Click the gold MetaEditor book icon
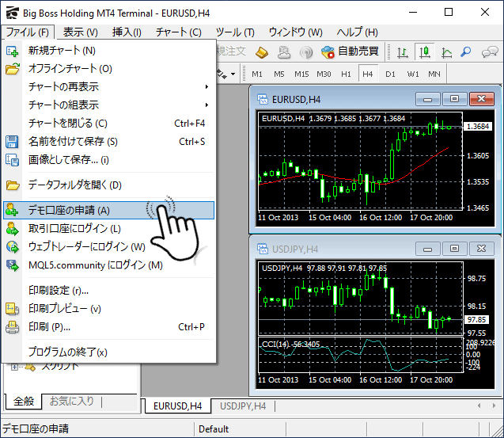 pos(262,52)
